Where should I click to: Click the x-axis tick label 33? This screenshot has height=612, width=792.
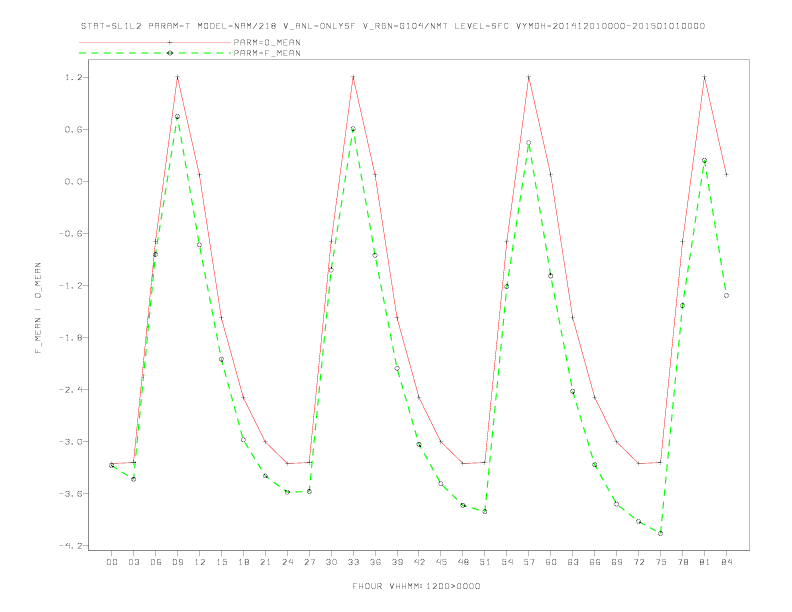pyautogui.click(x=353, y=562)
